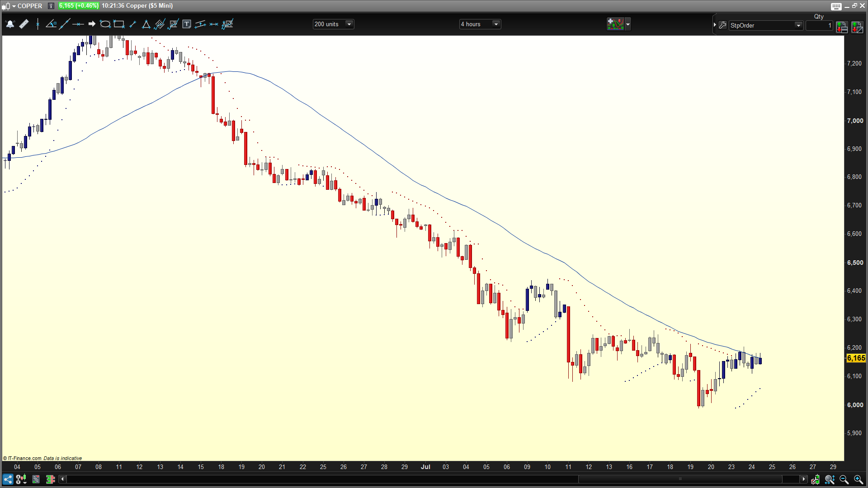
Task: Toggle the chart trading panel icon
Action: [x=857, y=27]
